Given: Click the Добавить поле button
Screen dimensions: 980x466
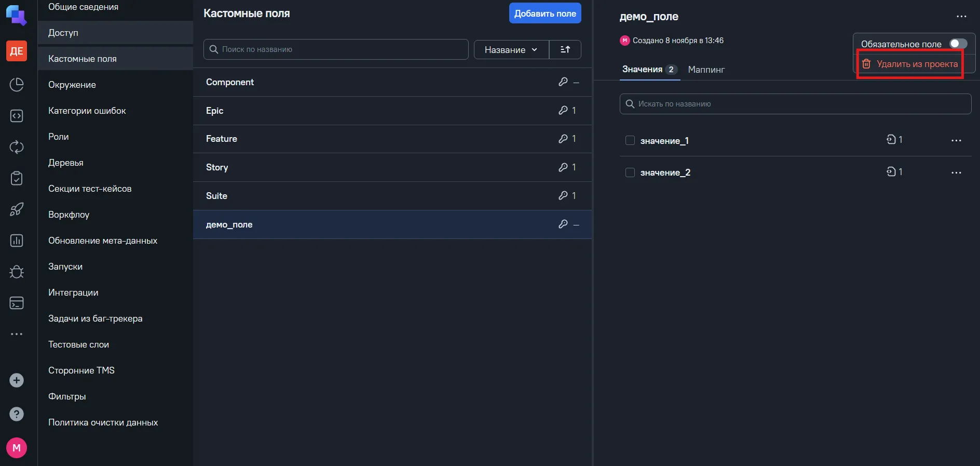Looking at the screenshot, I should click(x=545, y=14).
